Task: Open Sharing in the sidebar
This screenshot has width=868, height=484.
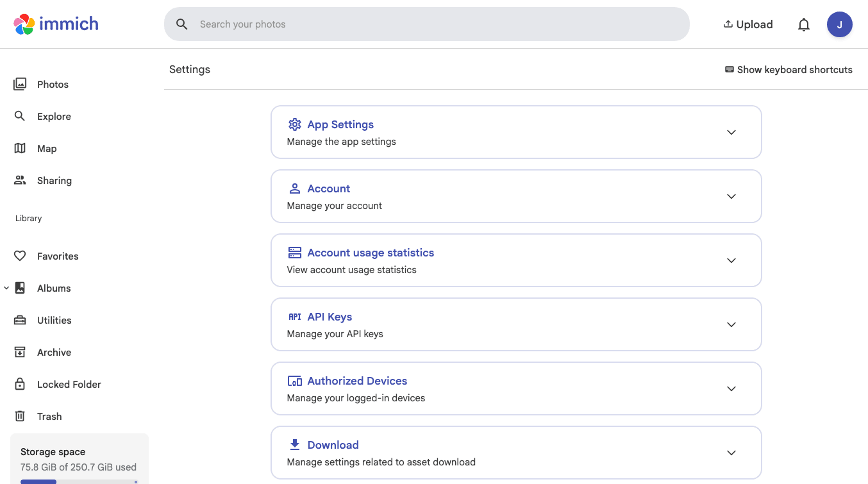Action: tap(54, 180)
